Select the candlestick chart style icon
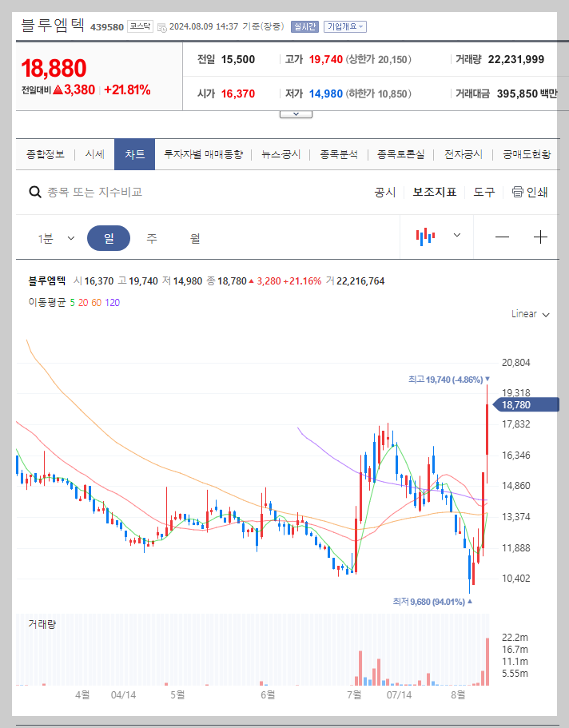The image size is (569, 728). coord(424,237)
